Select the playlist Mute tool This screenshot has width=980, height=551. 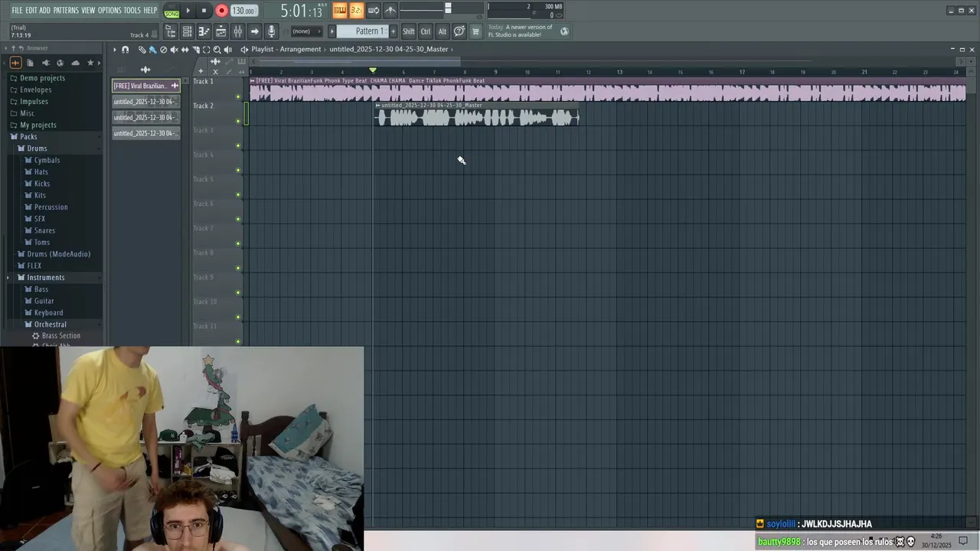pyautogui.click(x=174, y=50)
